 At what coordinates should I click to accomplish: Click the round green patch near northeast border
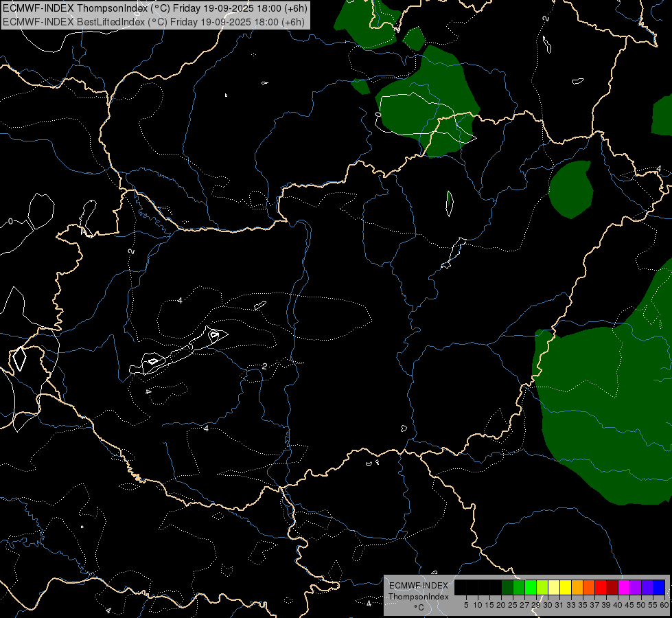tap(571, 189)
